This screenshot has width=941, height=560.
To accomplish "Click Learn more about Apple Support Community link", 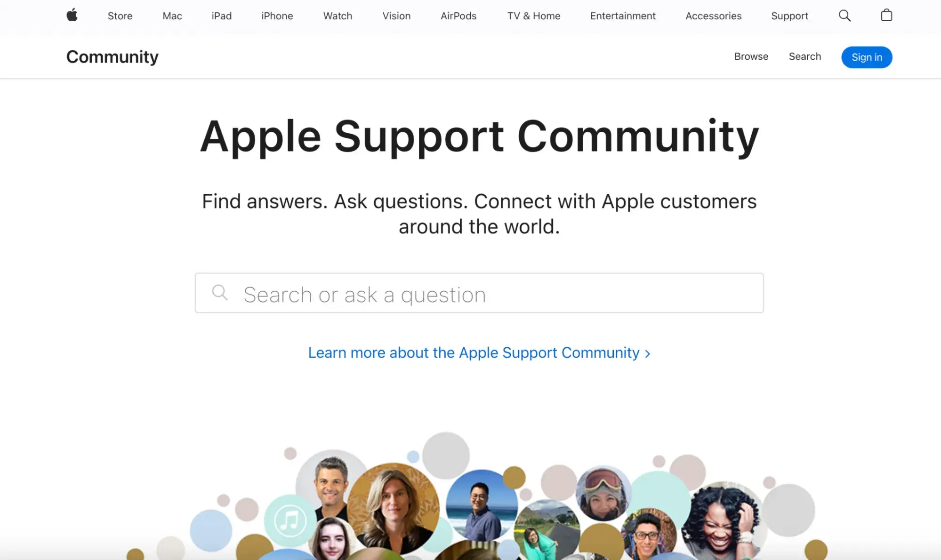I will click(479, 352).
